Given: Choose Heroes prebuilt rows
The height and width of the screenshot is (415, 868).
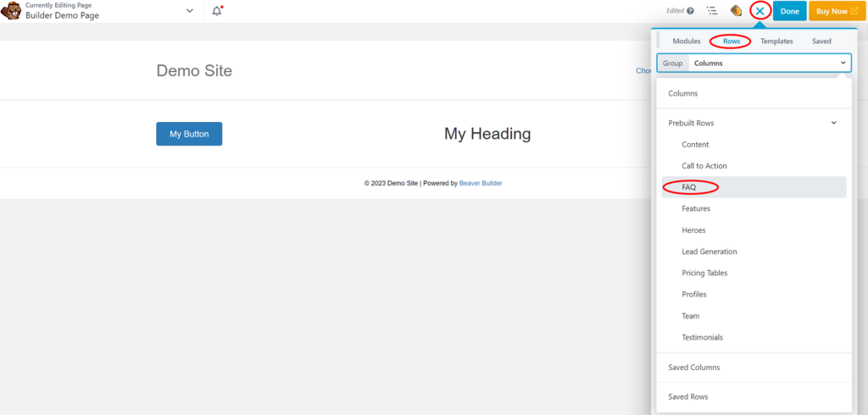Looking at the screenshot, I should (x=754, y=230).
